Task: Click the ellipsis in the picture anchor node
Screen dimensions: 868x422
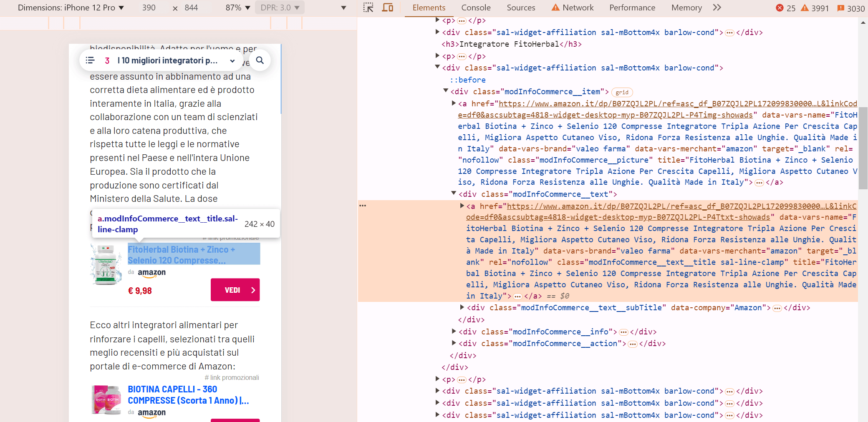Action: pyautogui.click(x=759, y=183)
